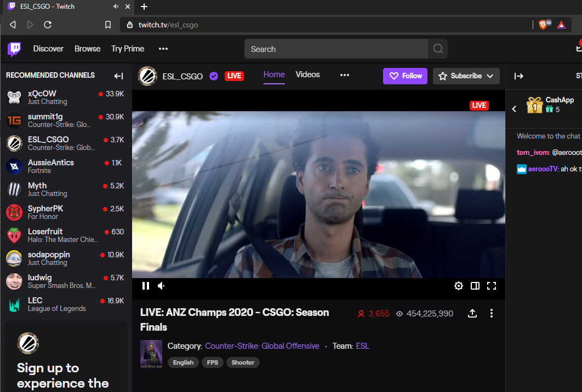Toggle theatre mode on the player
The width and height of the screenshot is (582, 392).
475,286
